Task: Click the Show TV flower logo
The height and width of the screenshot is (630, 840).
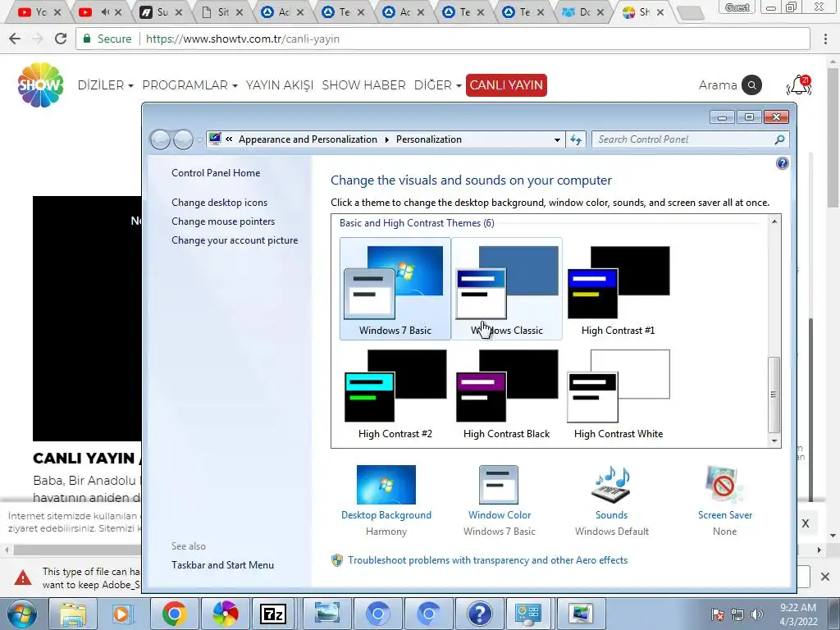Action: coord(41,85)
